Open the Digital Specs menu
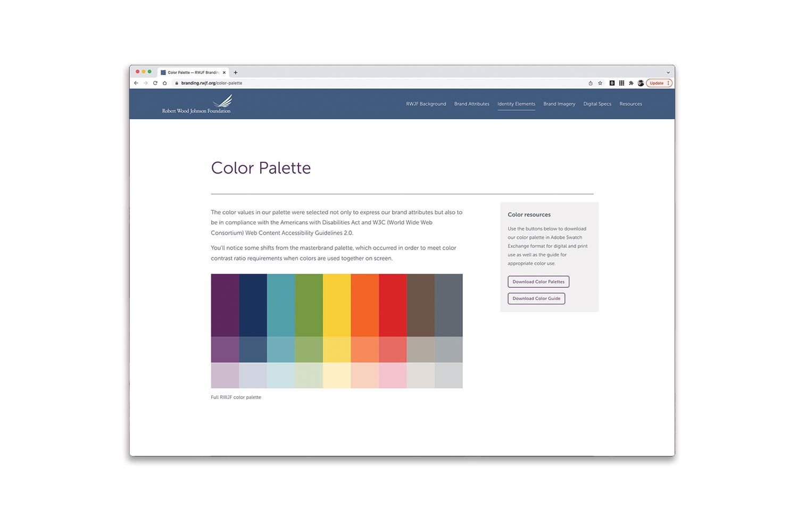The width and height of the screenshot is (798, 532). click(597, 104)
